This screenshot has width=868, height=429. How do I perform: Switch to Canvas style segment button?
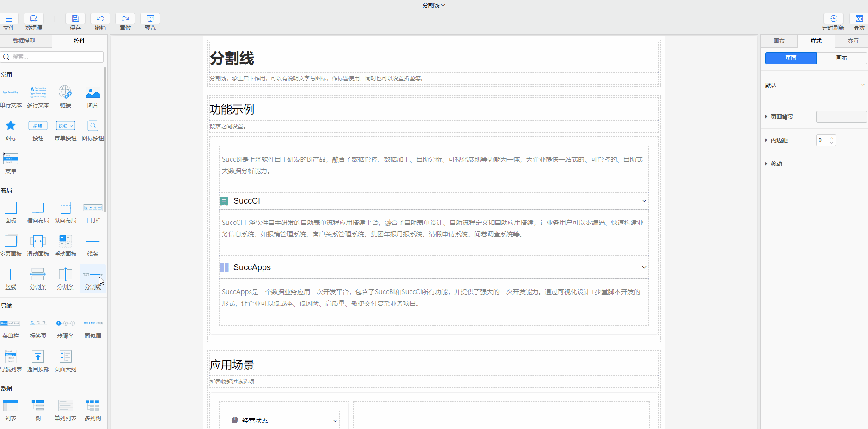point(841,58)
